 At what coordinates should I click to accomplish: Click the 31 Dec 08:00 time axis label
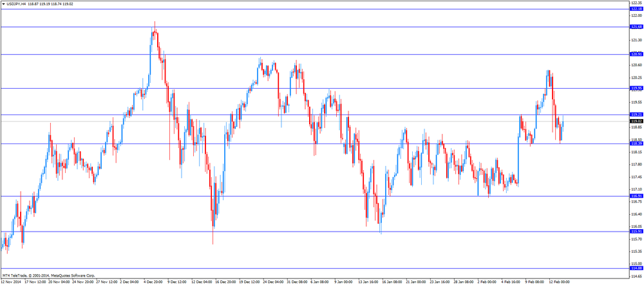[297, 282]
